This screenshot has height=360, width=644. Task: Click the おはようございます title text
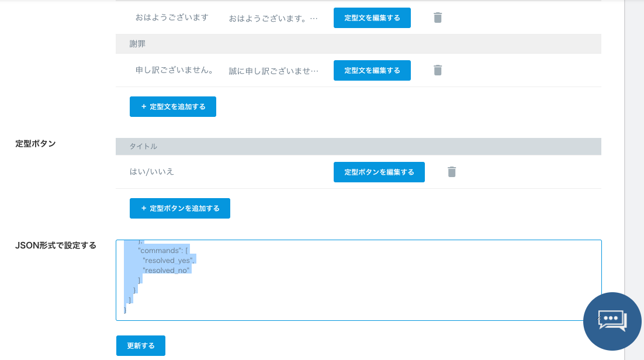click(x=172, y=18)
